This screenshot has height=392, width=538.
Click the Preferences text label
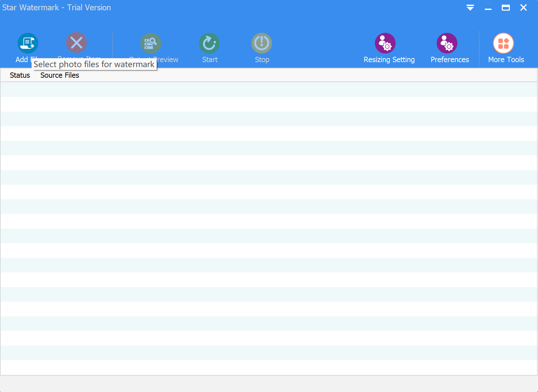tap(449, 59)
